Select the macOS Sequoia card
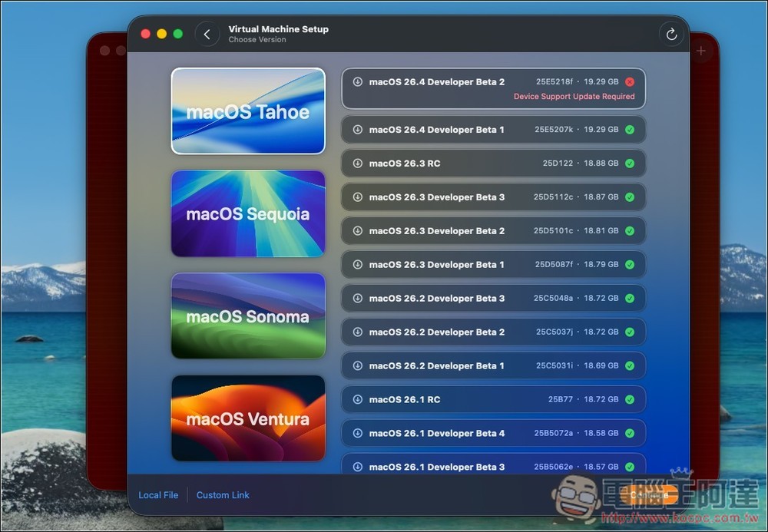 (x=248, y=213)
